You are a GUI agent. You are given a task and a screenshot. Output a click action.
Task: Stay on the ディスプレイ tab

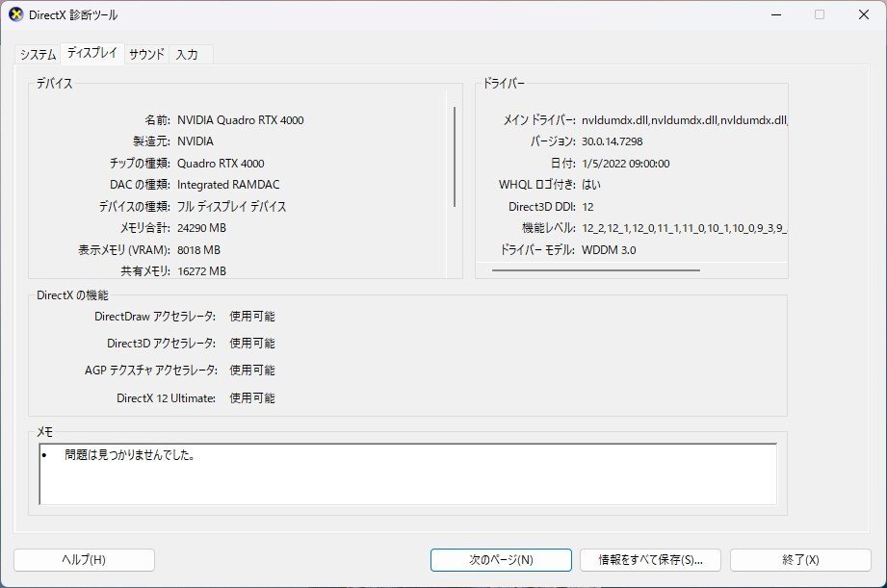[x=90, y=55]
